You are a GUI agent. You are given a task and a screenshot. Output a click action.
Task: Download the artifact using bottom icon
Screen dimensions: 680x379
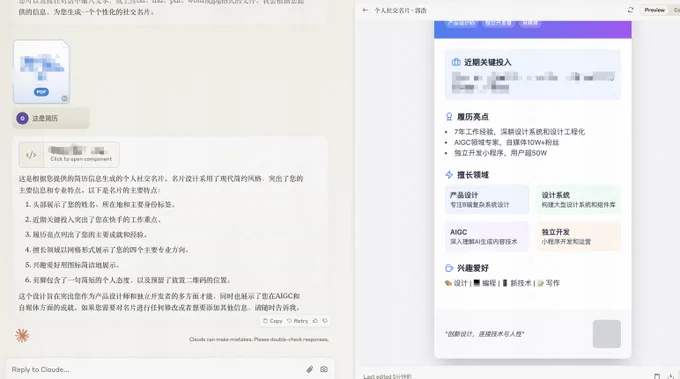pos(671,376)
